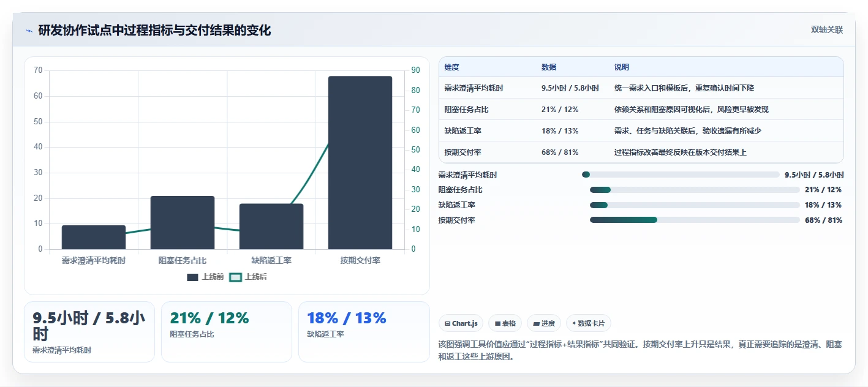
Task: Click the 阻塞任务占比 progress bar
Action: [x=695, y=190]
